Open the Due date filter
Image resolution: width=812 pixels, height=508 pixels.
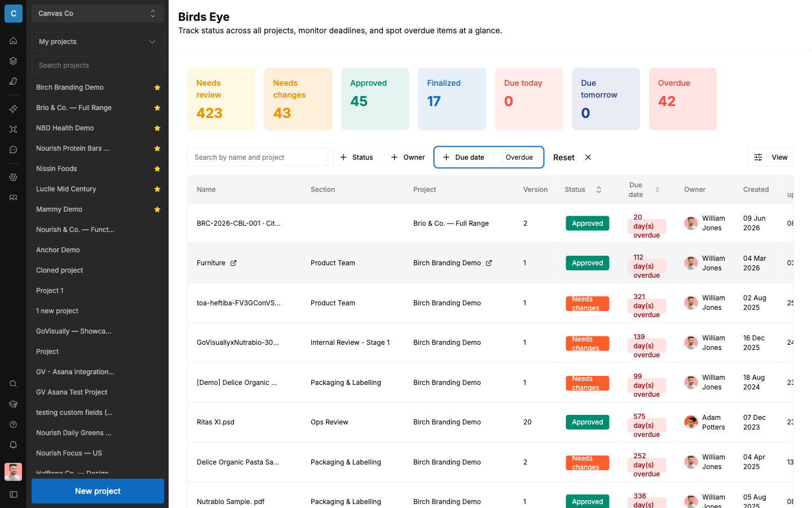tap(464, 157)
